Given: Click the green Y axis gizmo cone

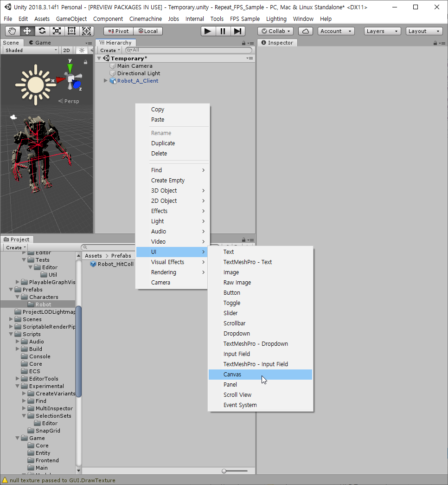Looking at the screenshot, I should [70, 67].
